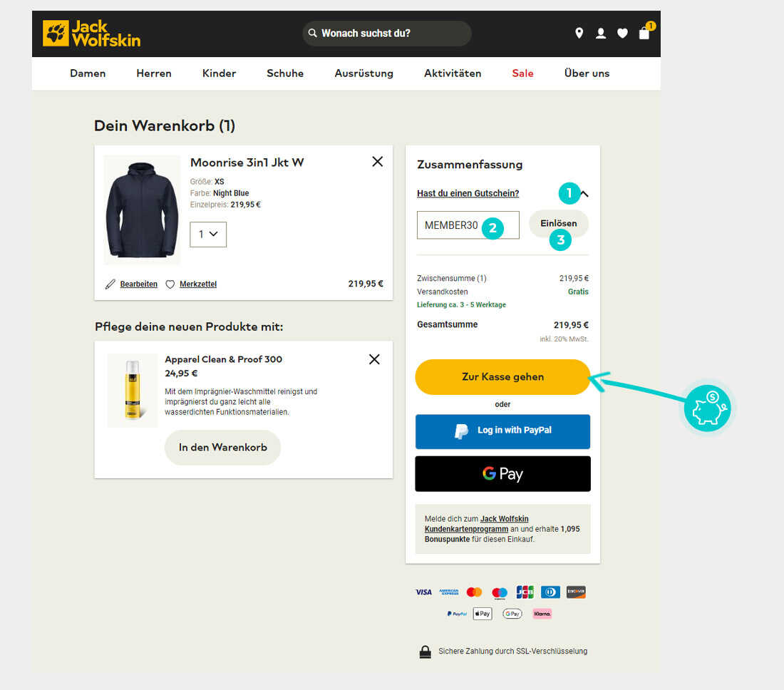784x690 pixels.
Task: Dismiss the Apparel Clean & Proof 300 suggestion
Action: pyautogui.click(x=374, y=359)
